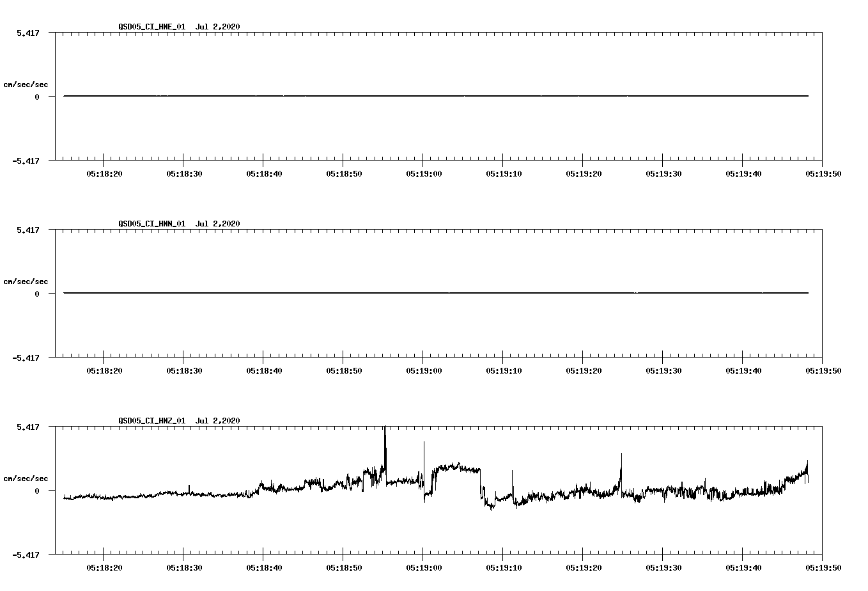The width and height of the screenshot is (868, 591).
Task: Click the 05:19:20 time label under the HNE plot
Action: click(x=583, y=173)
